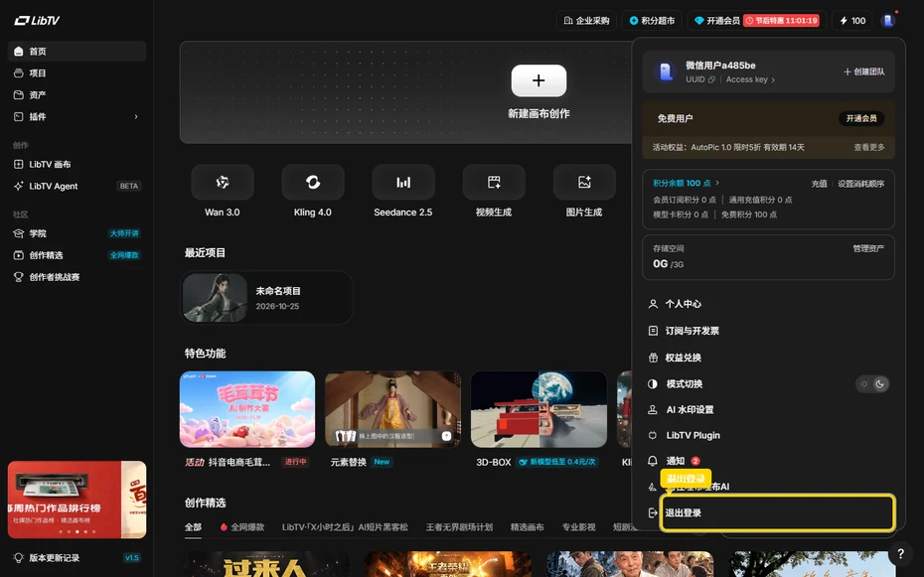Image resolution: width=924 pixels, height=577 pixels.
Task: Open 创作精选 in the sidebar
Action: pos(77,255)
